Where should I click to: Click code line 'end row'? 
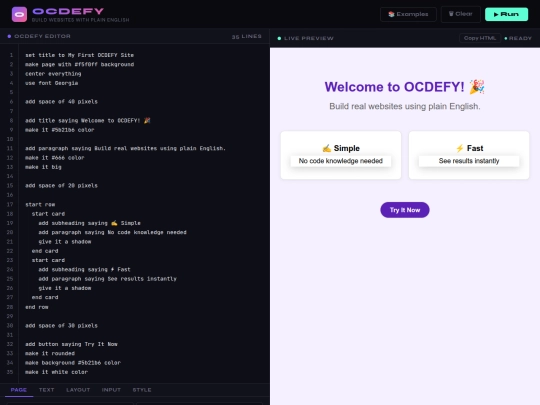37,307
